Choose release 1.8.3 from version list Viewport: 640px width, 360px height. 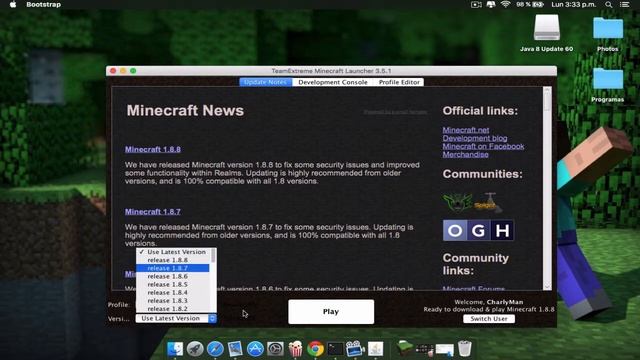click(x=173, y=301)
